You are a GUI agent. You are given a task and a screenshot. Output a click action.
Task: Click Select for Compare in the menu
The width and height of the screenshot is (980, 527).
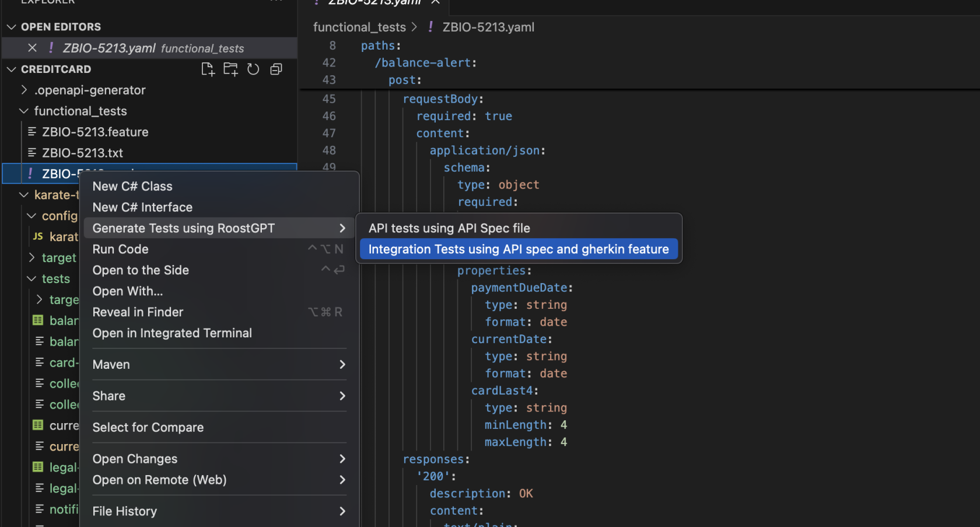click(x=148, y=427)
